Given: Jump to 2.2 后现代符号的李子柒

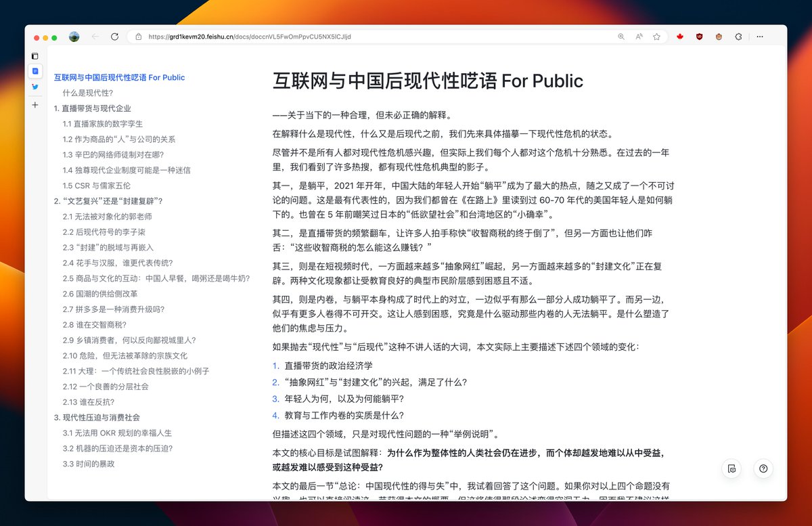Looking at the screenshot, I should tap(106, 232).
